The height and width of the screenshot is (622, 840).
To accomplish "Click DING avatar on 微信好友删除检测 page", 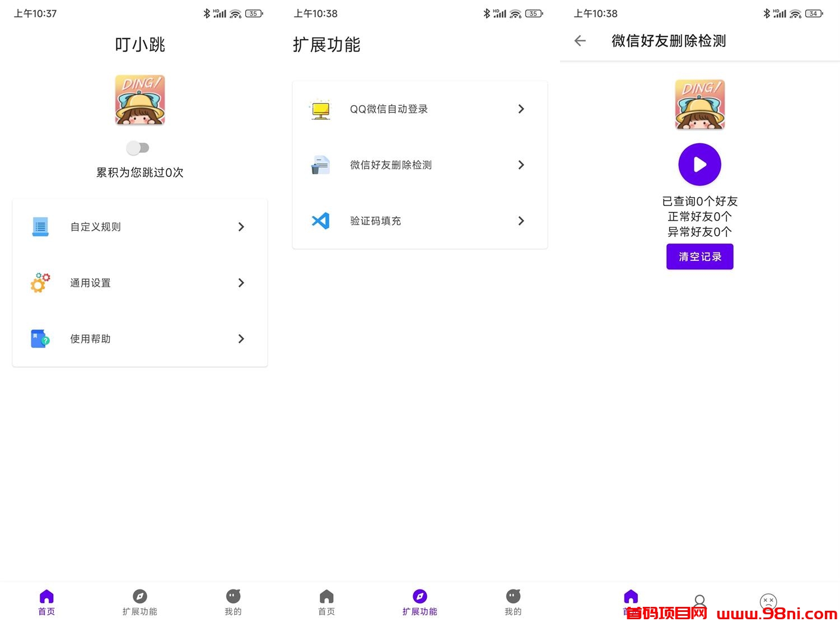I will coord(700,104).
